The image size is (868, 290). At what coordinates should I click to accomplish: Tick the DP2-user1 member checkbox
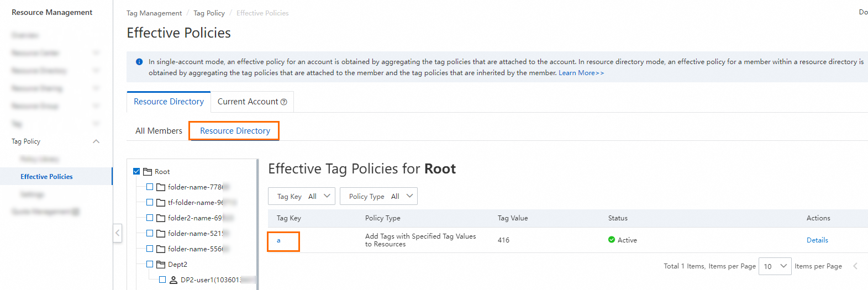[x=162, y=280]
